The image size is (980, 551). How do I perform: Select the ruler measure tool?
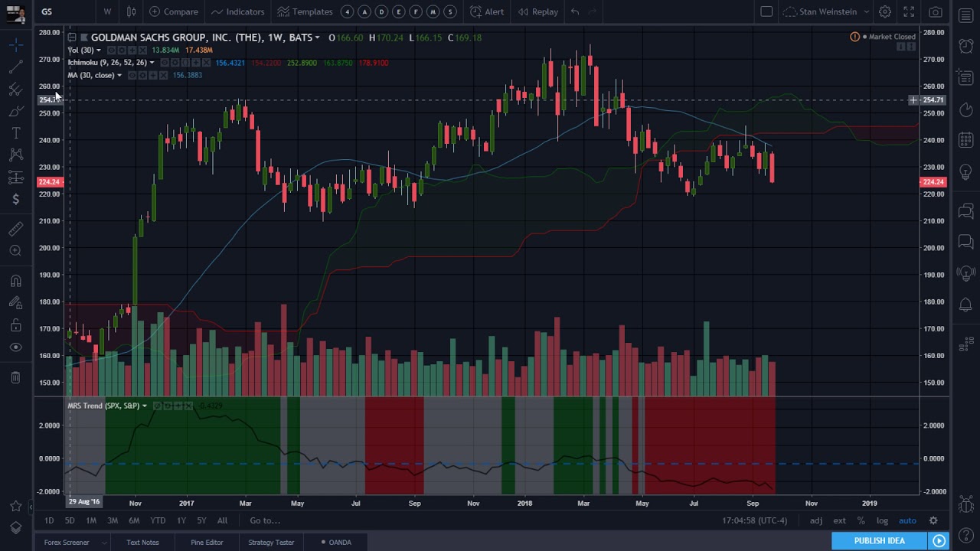(15, 229)
